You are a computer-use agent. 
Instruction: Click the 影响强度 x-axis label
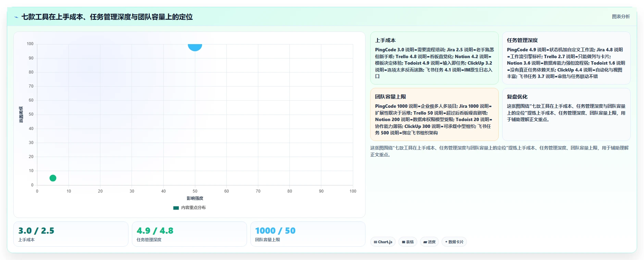195,198
